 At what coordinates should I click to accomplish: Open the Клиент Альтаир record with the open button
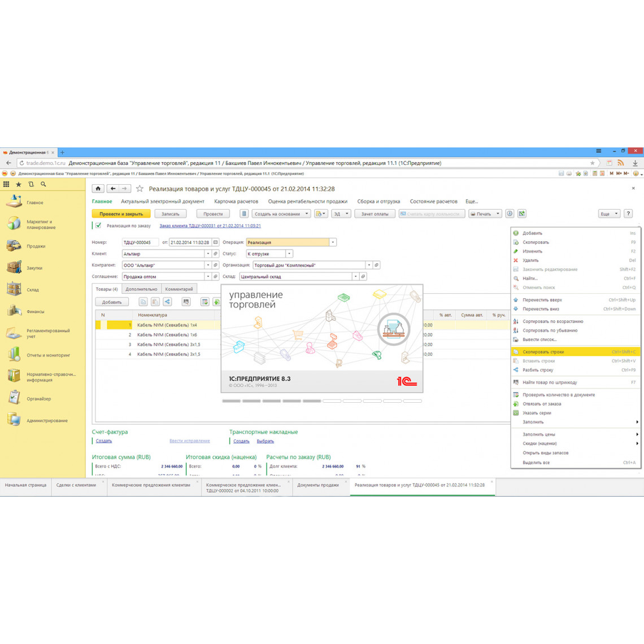pos(216,254)
